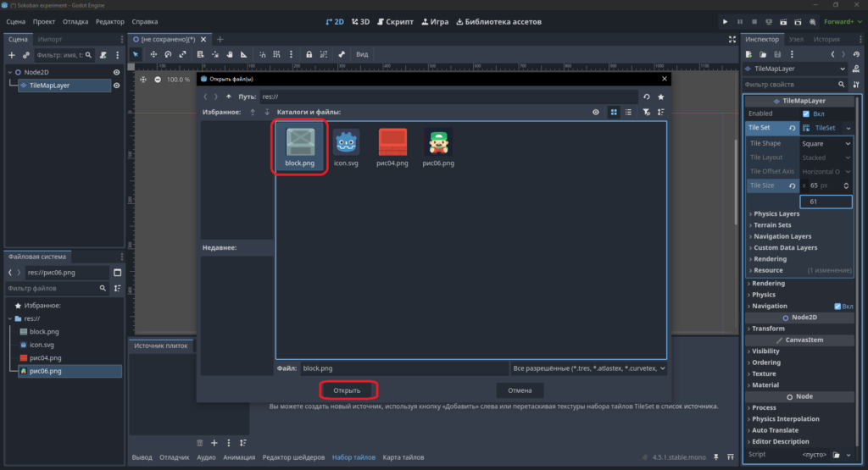Load resource via Inspector folder icon
This screenshot has width=868, height=470.
tap(763, 54)
